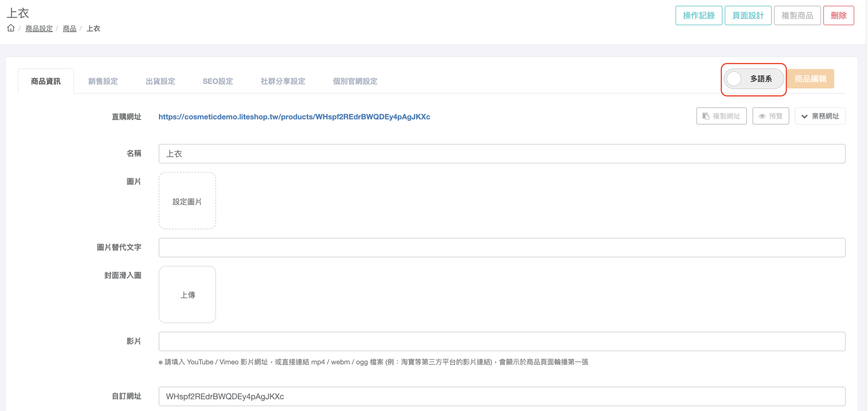Open 頁面設計 page designer
868x411 pixels.
tap(748, 16)
